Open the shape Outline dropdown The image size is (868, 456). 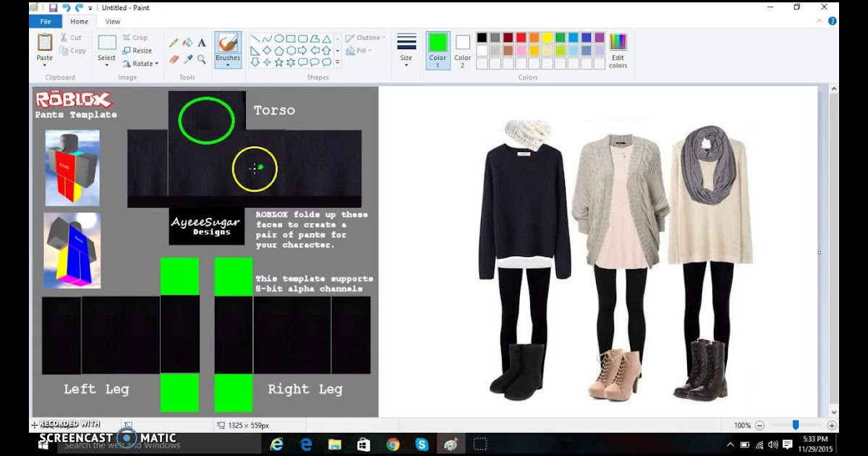[365, 38]
